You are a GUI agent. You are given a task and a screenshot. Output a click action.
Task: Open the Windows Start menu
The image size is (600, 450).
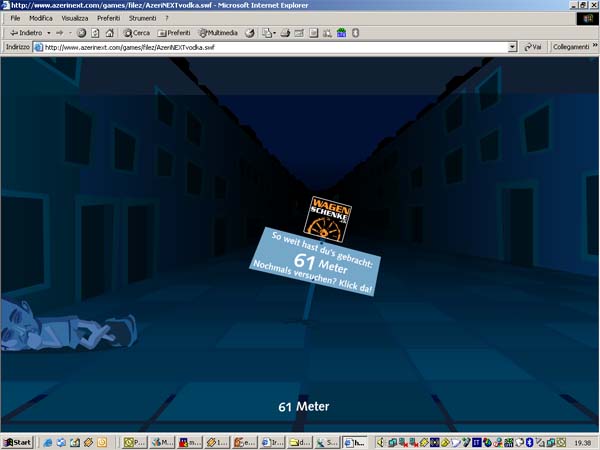coord(17,441)
